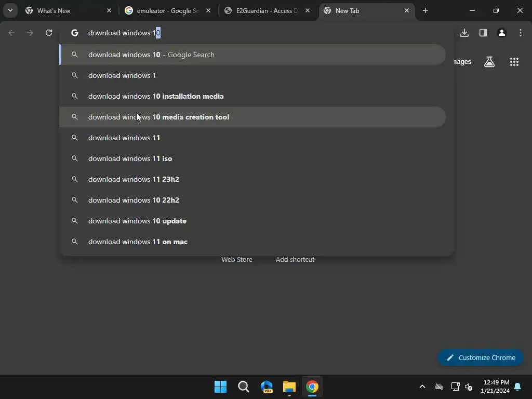Screen dimensions: 532x399
Task: Click Add shortcut
Action: pos(295,260)
